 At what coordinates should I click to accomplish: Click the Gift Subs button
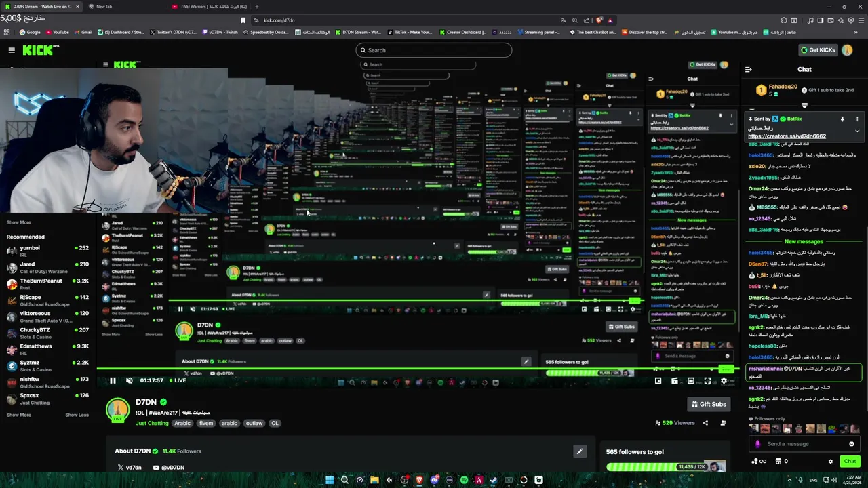coord(709,404)
